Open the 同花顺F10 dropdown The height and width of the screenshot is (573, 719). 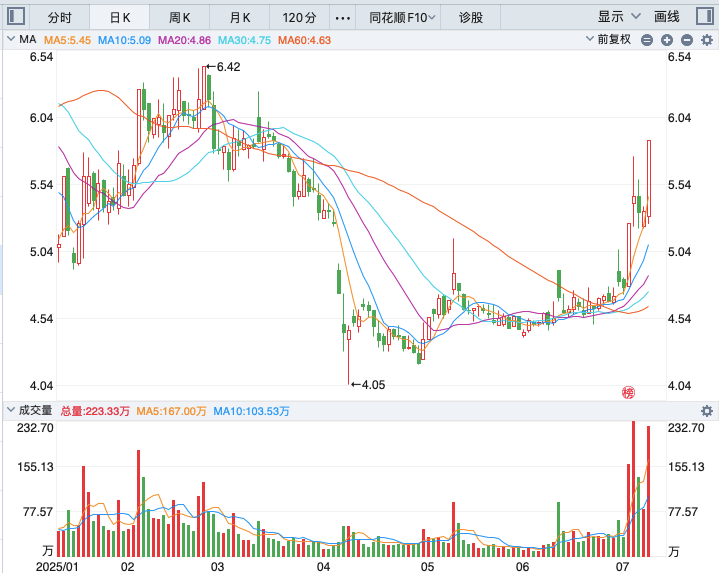click(x=402, y=17)
